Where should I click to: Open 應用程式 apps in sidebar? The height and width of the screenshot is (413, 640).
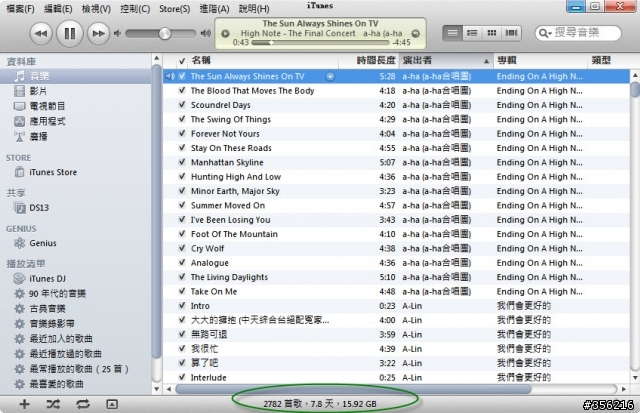point(76,121)
